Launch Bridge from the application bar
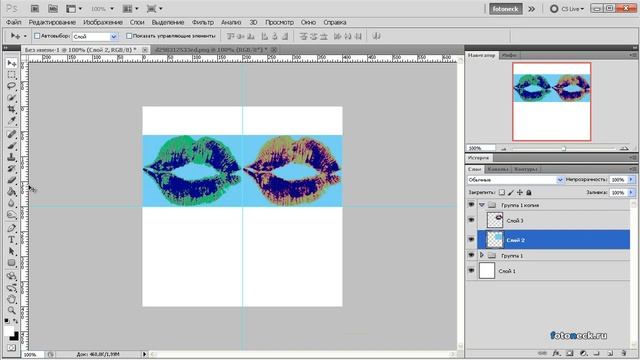 (35, 9)
